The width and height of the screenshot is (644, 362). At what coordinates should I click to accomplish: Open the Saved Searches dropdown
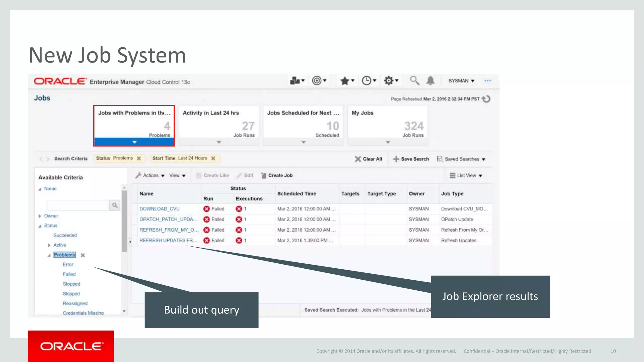[x=461, y=159]
